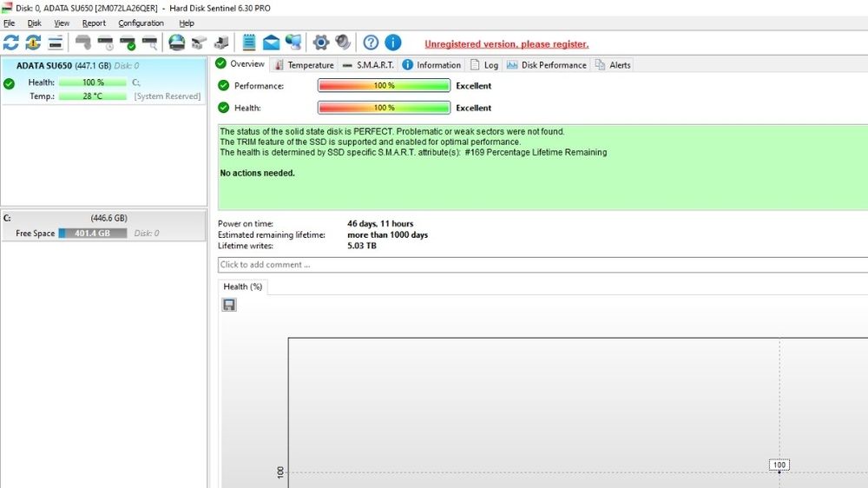The width and height of the screenshot is (868, 488).
Task: Click the green check beside Health in Overview
Action: point(224,108)
